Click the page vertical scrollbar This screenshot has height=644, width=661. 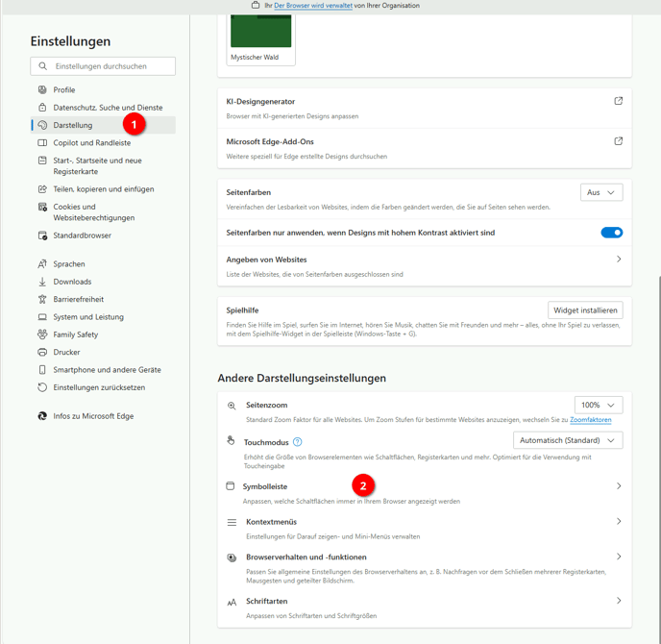coord(658,459)
